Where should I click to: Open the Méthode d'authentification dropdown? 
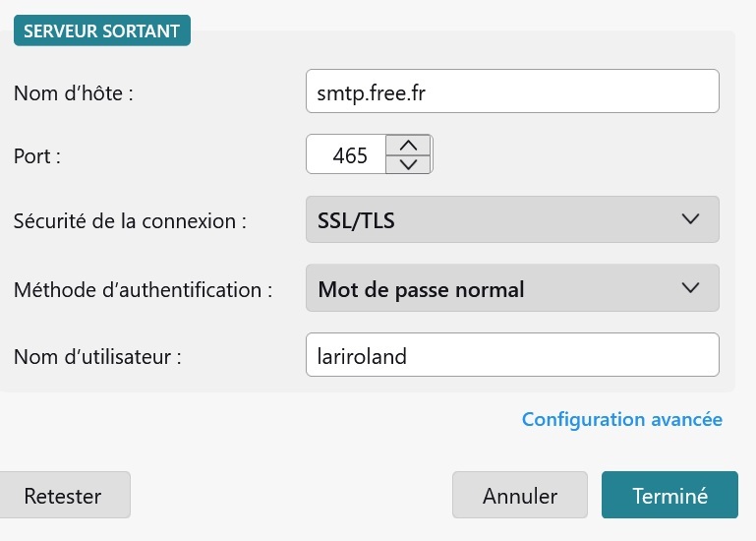512,288
